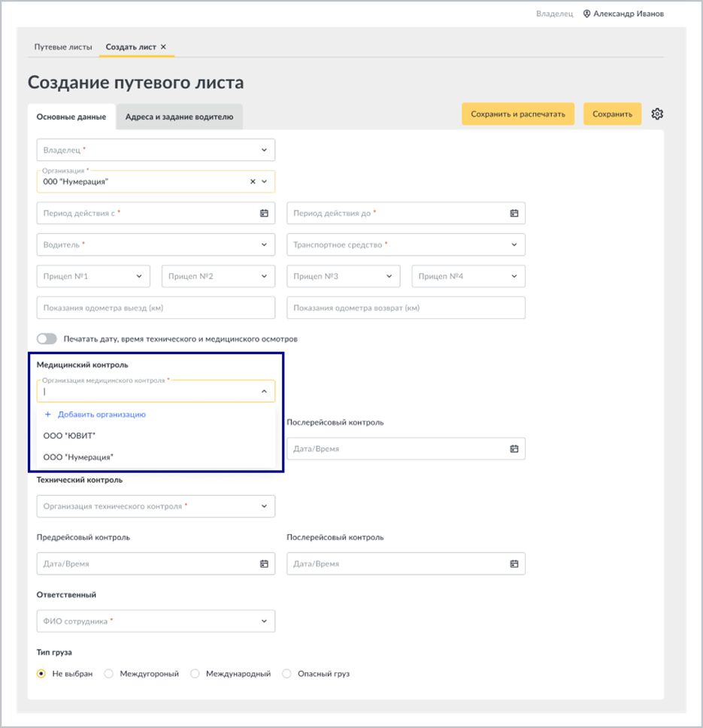703x728 pixels.
Task: Open calendar for technical Предрейсовый контроль date
Action: pyautogui.click(x=264, y=563)
